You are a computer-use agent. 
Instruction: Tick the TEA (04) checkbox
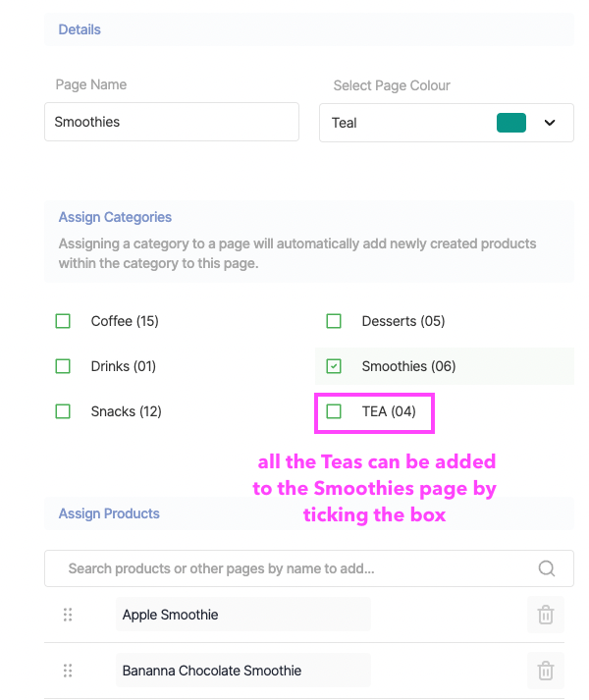[x=334, y=411]
